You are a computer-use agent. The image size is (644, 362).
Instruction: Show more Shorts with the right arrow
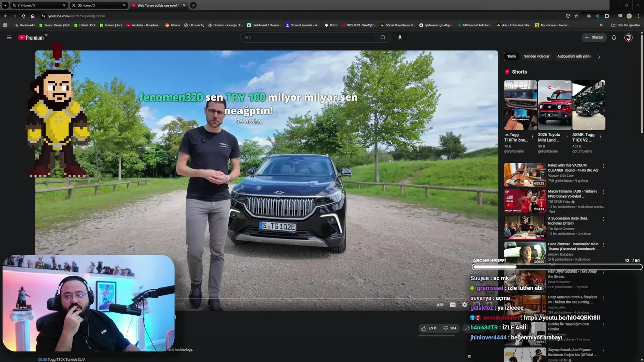pyautogui.click(x=603, y=110)
